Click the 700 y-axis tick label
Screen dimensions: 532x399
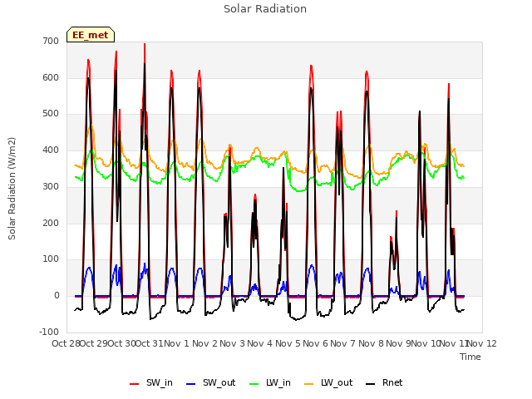point(51,42)
